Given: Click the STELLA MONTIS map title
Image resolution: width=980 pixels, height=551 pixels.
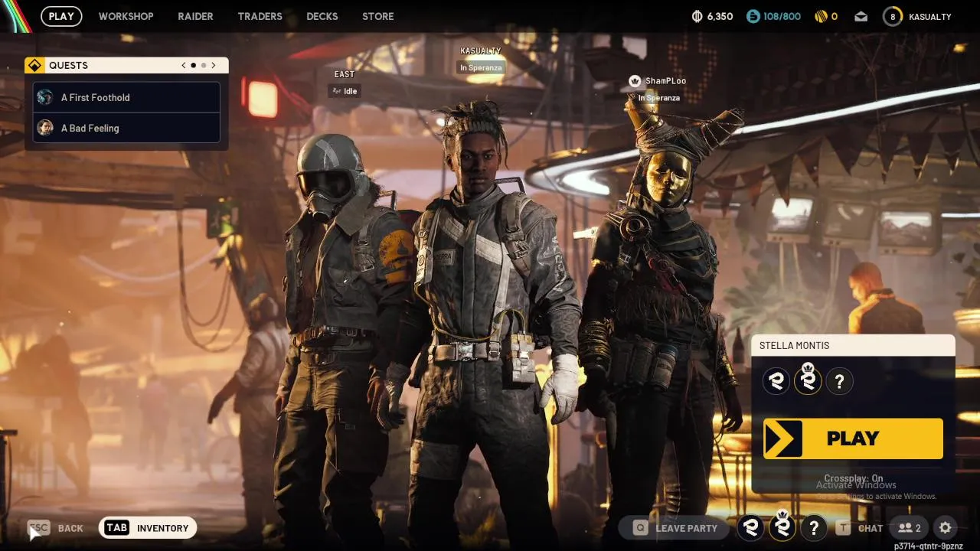Looking at the screenshot, I should [x=794, y=346].
